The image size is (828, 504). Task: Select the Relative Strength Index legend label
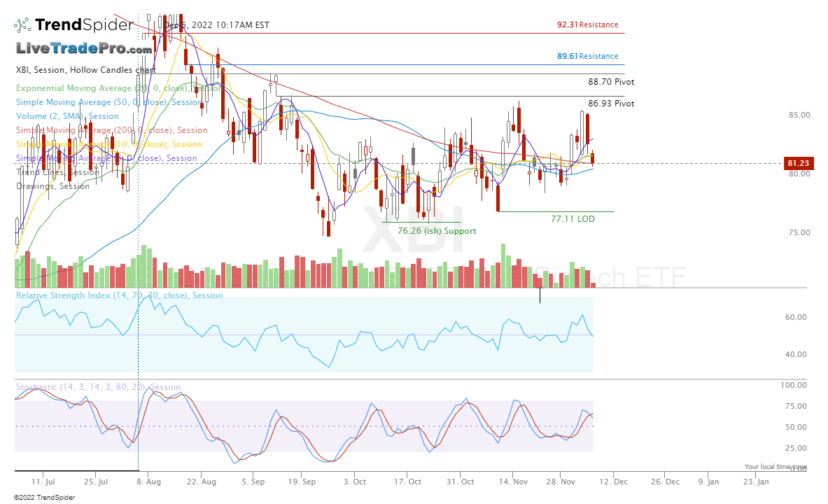pos(119,295)
